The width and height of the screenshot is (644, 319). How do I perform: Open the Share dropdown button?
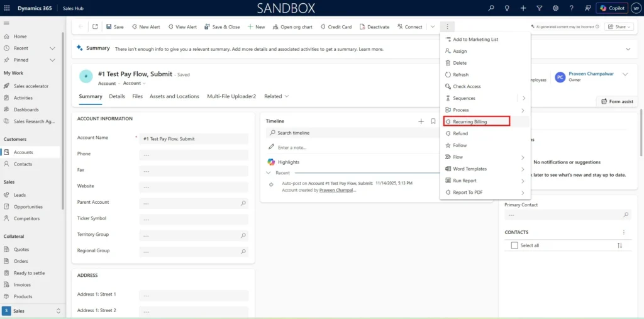619,26
